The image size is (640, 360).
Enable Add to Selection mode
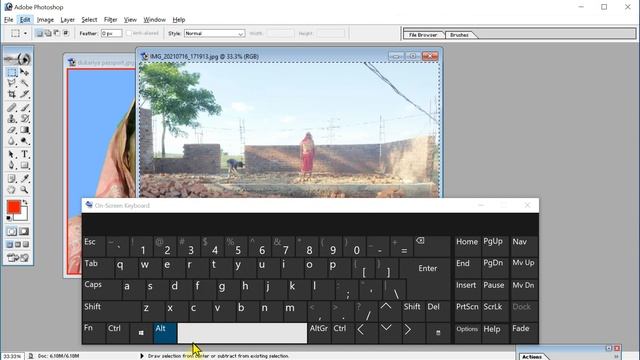[48, 33]
